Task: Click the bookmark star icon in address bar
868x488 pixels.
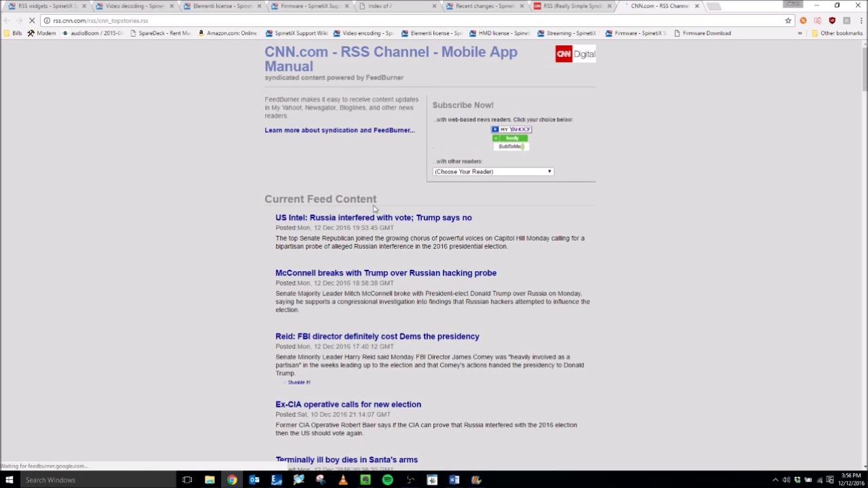Action: tap(788, 20)
